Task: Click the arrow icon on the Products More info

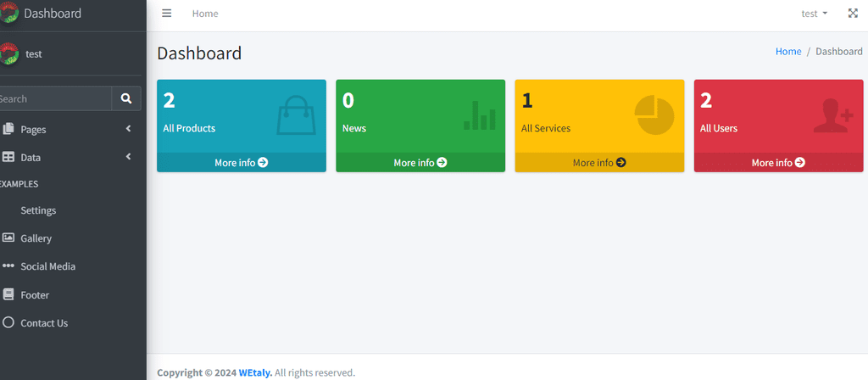Action: point(263,162)
